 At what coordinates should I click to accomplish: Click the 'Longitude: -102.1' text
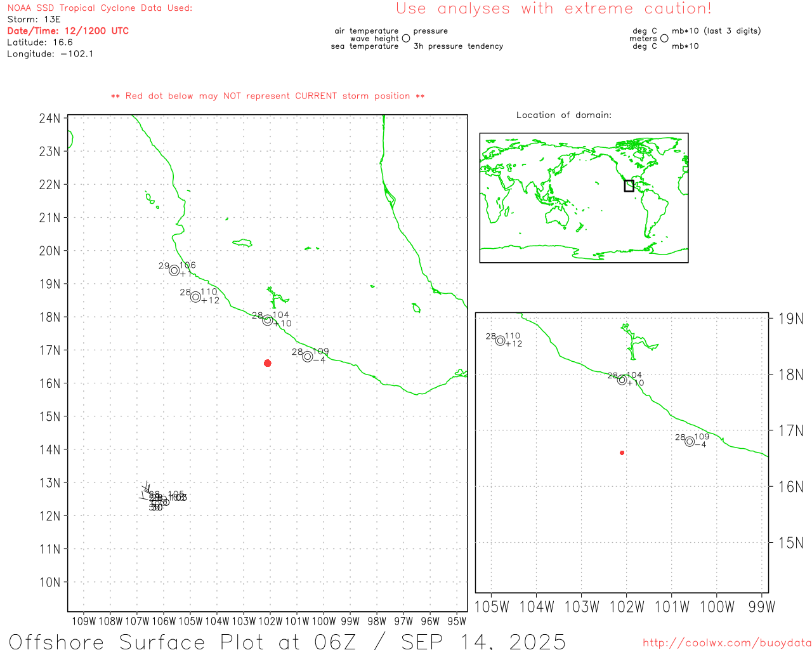50,54
